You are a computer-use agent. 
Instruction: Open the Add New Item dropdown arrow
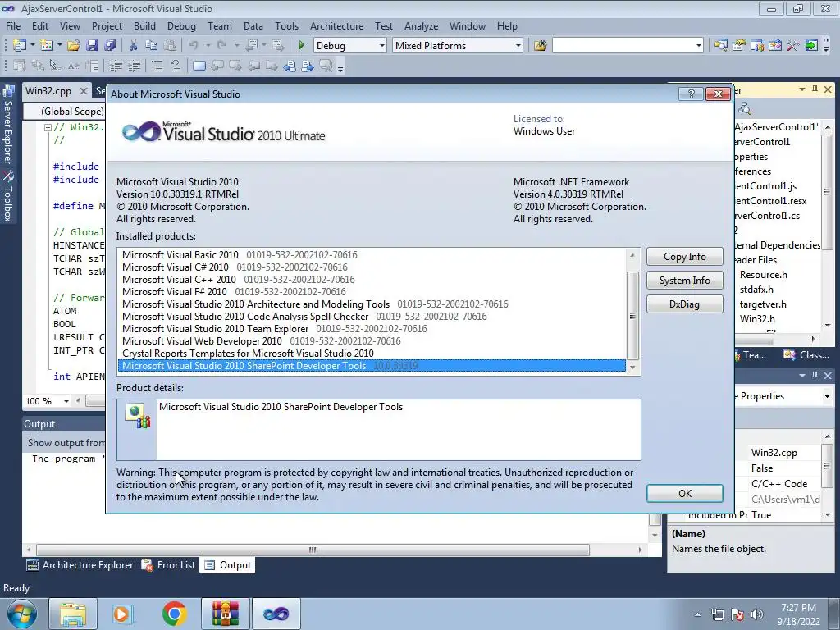[x=59, y=46]
